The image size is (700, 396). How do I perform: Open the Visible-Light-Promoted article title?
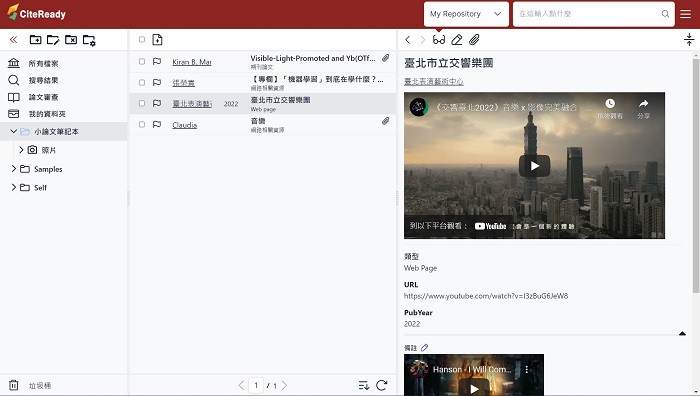pos(313,58)
